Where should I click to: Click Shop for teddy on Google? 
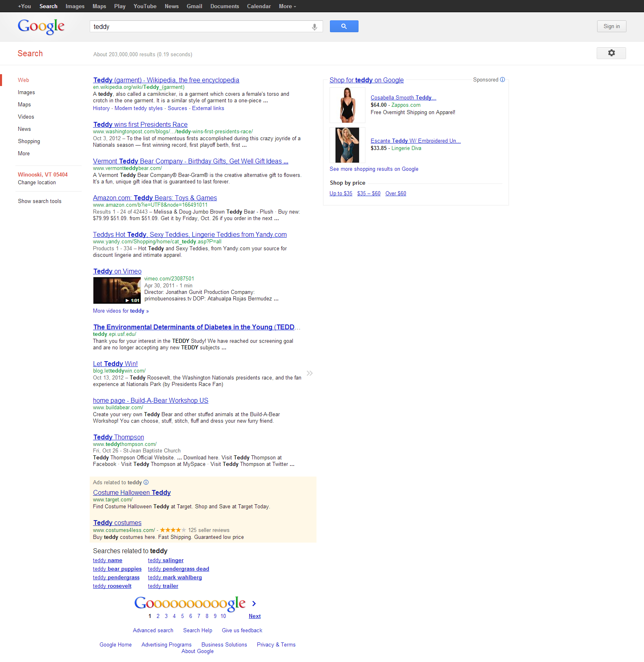tap(367, 80)
